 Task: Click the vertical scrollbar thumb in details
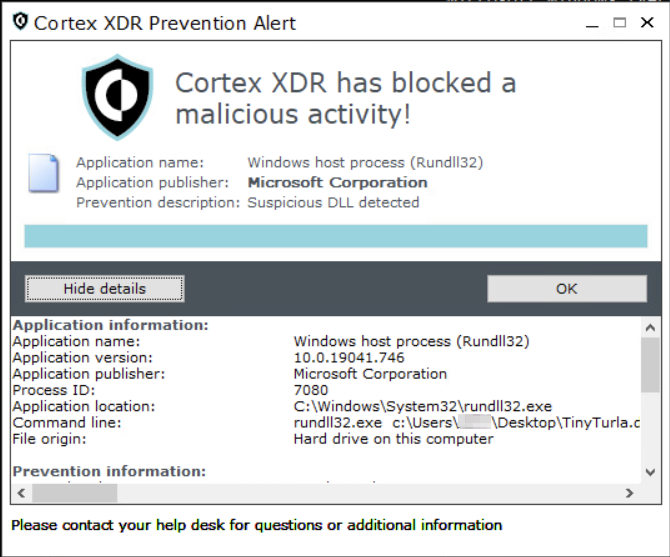[650, 365]
